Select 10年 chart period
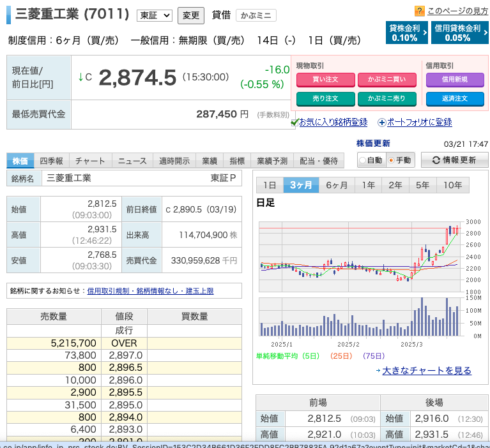Viewport: 490px width, 448px height. pos(453,185)
